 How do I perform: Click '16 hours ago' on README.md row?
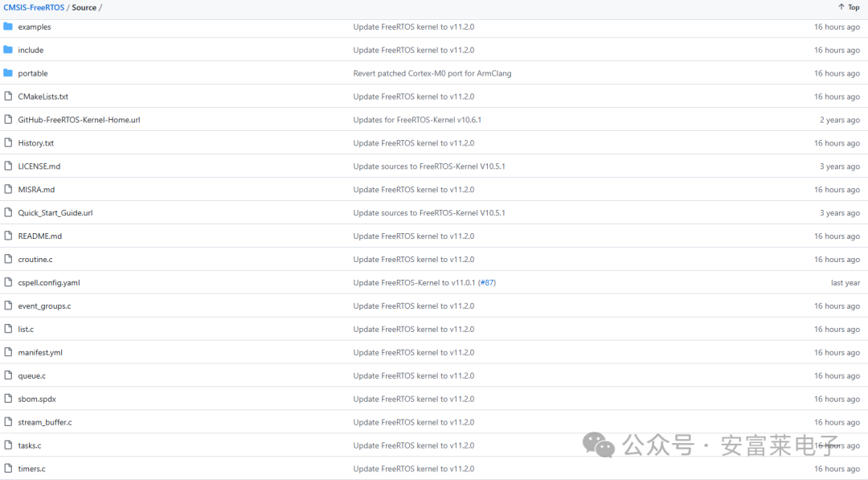pyautogui.click(x=837, y=236)
